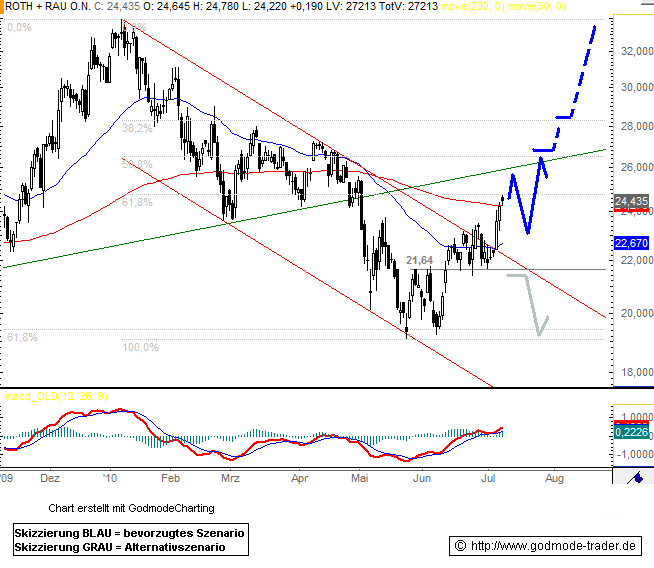Click the copyright godmode-trader.de link
Image resolution: width=654 pixels, height=568 pixels.
(x=544, y=546)
